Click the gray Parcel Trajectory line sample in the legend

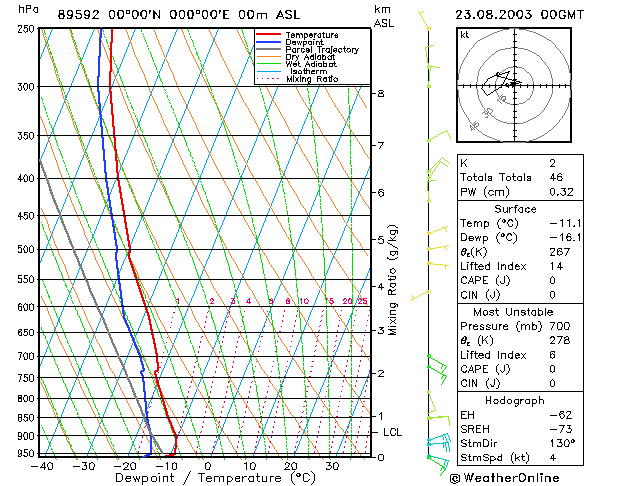pos(268,49)
